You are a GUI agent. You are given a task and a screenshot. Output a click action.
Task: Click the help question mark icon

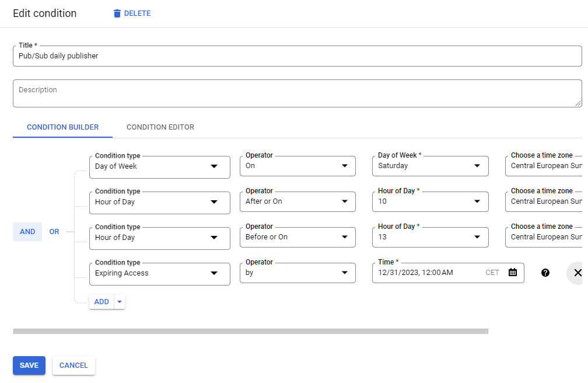(545, 273)
